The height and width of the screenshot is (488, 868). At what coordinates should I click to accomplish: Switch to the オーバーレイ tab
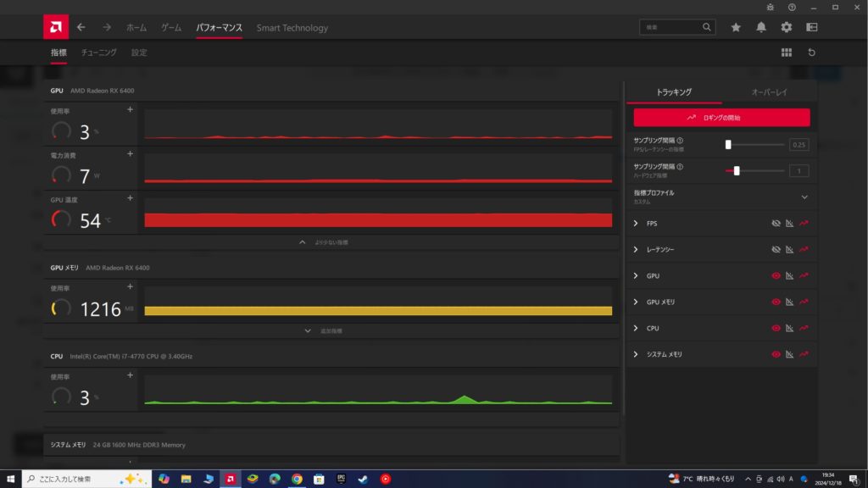(x=769, y=91)
